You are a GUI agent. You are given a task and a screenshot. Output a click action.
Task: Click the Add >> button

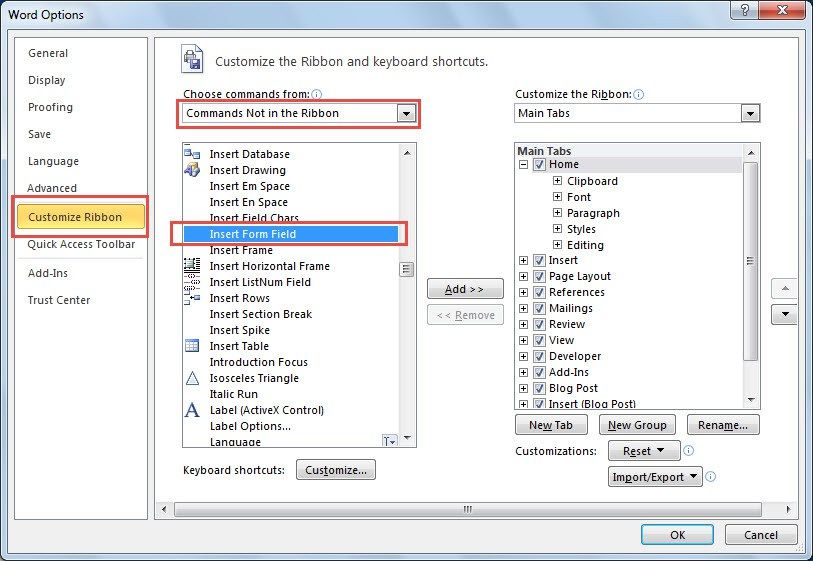tap(465, 289)
